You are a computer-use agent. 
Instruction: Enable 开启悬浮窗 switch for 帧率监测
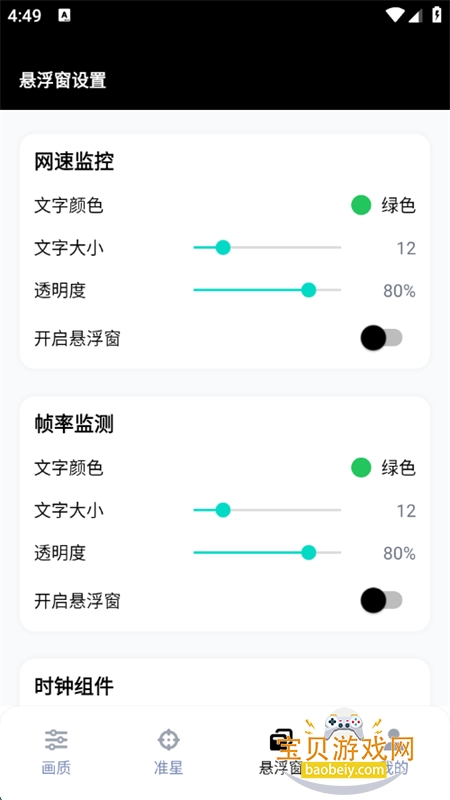tap(382, 600)
